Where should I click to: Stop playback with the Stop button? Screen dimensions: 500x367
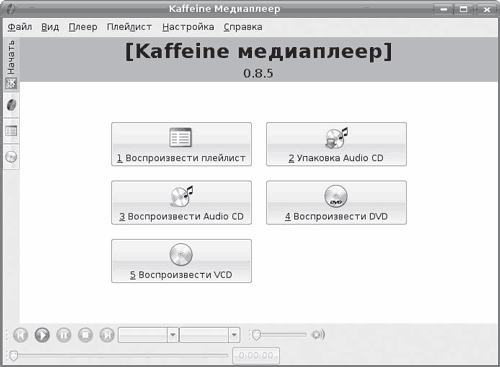85,335
